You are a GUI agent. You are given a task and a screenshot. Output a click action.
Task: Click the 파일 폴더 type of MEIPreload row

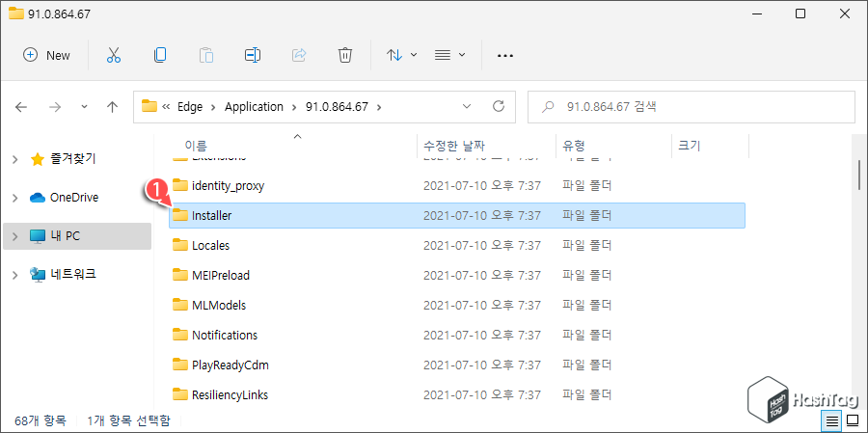click(586, 275)
